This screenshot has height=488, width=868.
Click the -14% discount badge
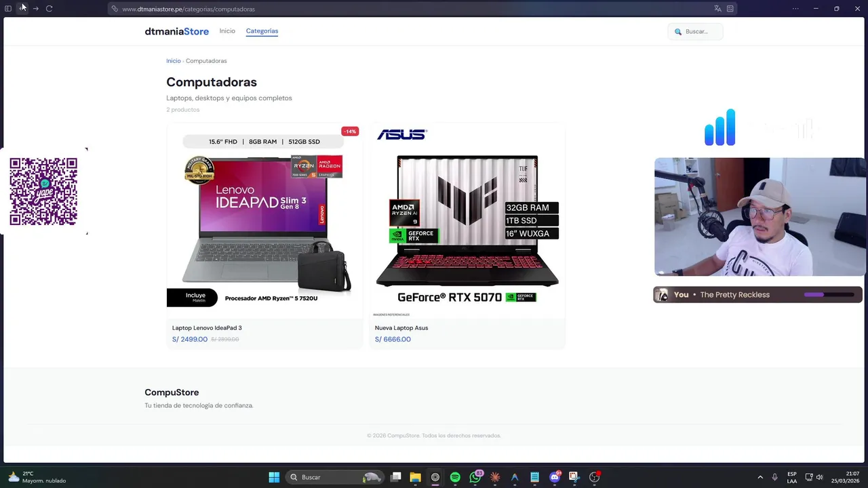[x=350, y=131]
